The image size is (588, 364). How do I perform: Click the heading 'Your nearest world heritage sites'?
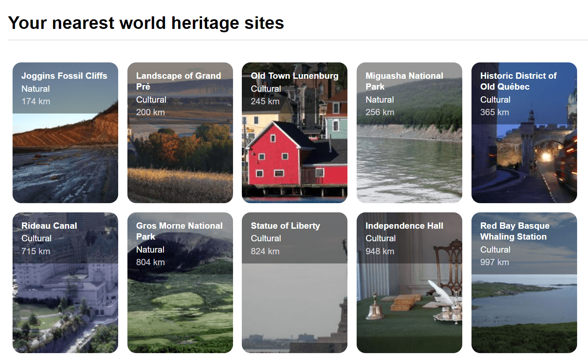point(147,23)
